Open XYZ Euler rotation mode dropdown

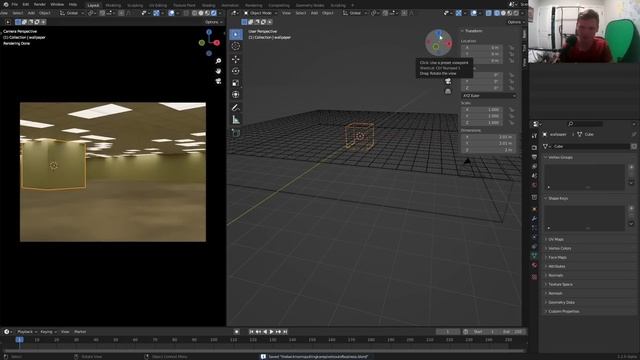pos(489,96)
